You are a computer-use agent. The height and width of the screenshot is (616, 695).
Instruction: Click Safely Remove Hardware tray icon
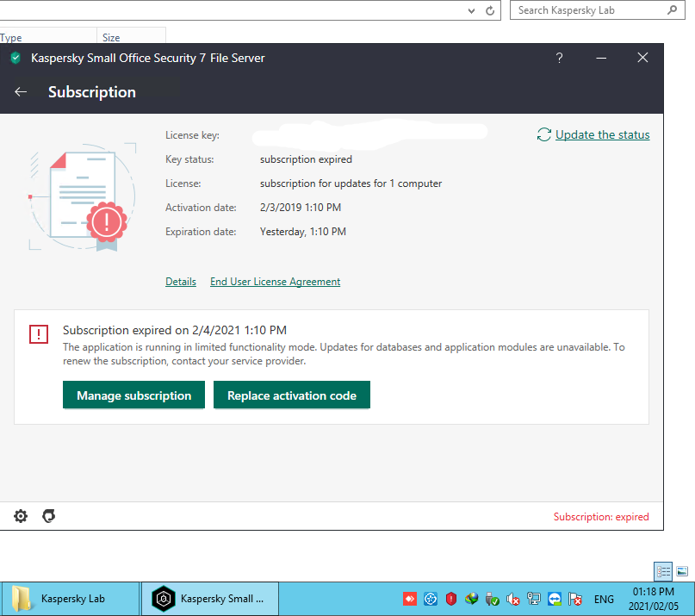(x=493, y=599)
